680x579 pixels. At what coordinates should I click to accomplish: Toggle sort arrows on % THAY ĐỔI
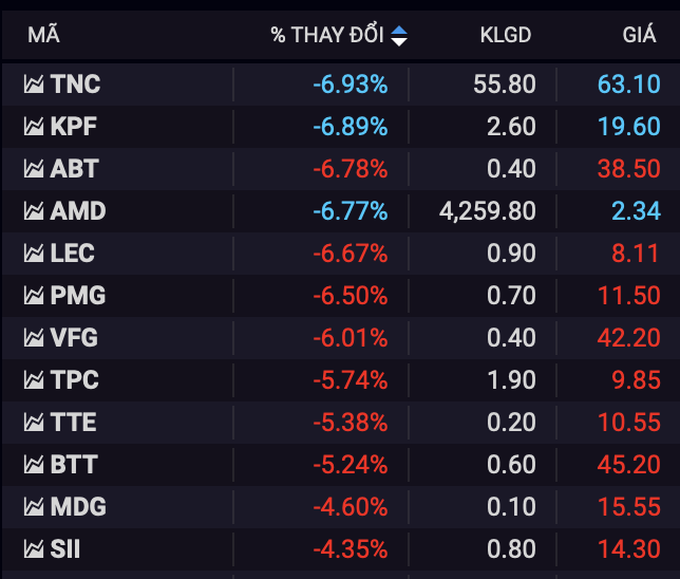tap(399, 36)
